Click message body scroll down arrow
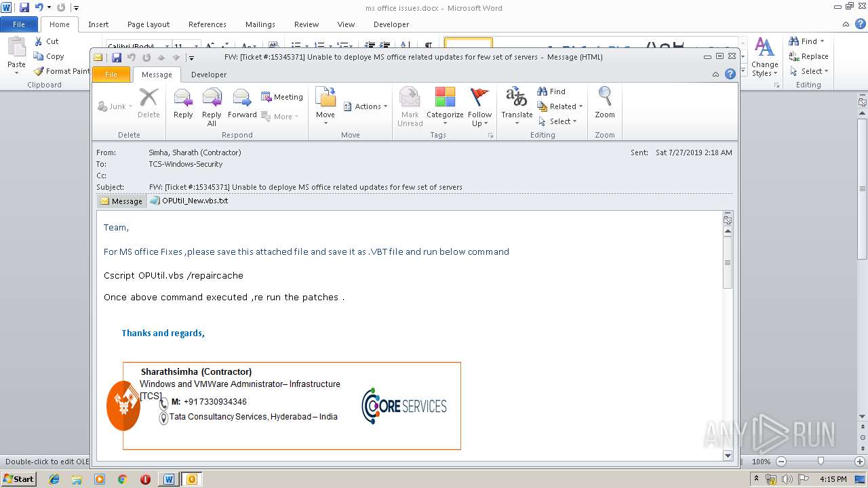868x488 pixels. [x=728, y=455]
